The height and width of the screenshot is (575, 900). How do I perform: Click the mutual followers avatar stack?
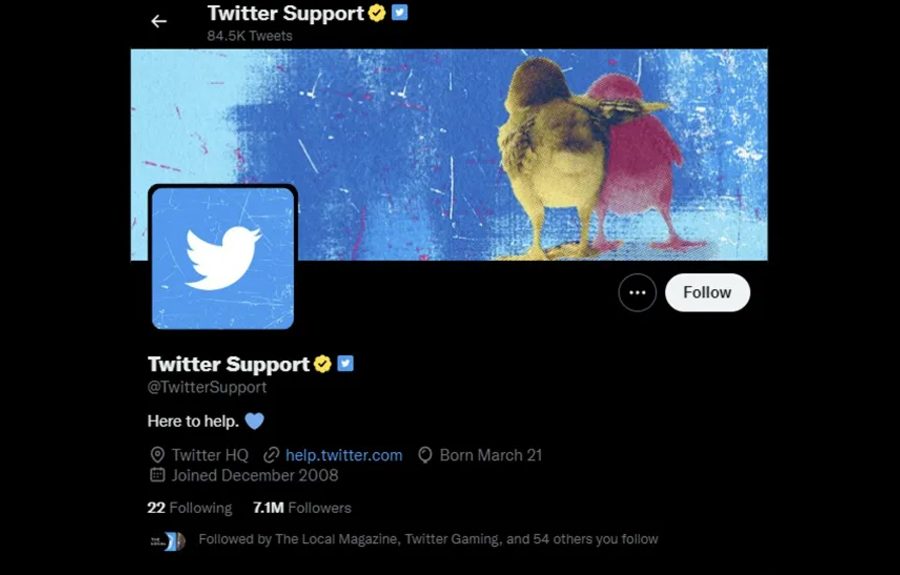pos(168,541)
